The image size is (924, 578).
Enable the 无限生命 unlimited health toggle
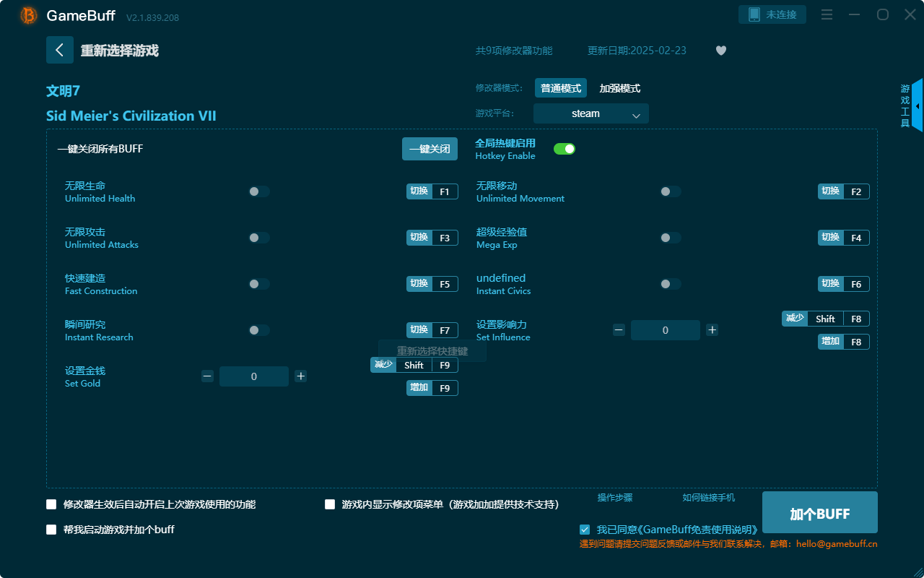(259, 191)
